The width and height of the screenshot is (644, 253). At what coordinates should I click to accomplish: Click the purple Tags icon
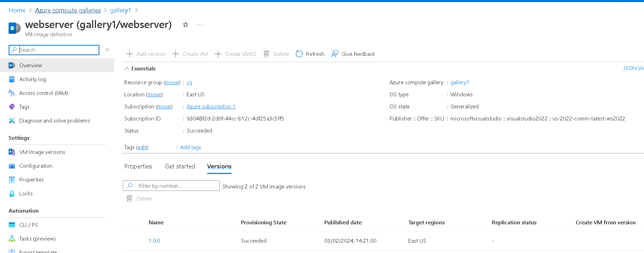click(x=12, y=107)
